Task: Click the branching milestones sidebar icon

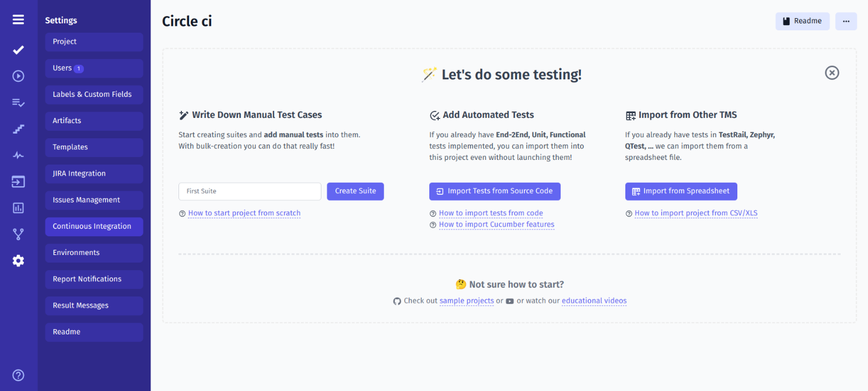Action: 18,234
